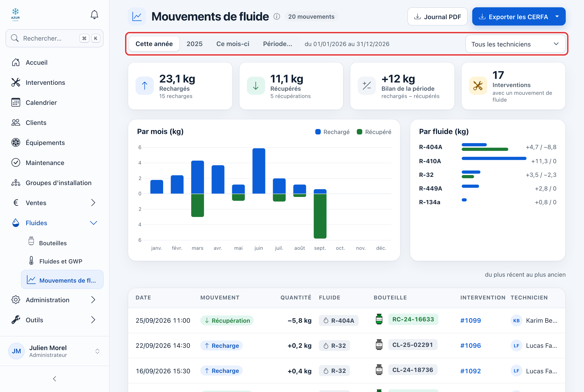
Task: Go to Équipements via the fan icon
Action: 16,142
